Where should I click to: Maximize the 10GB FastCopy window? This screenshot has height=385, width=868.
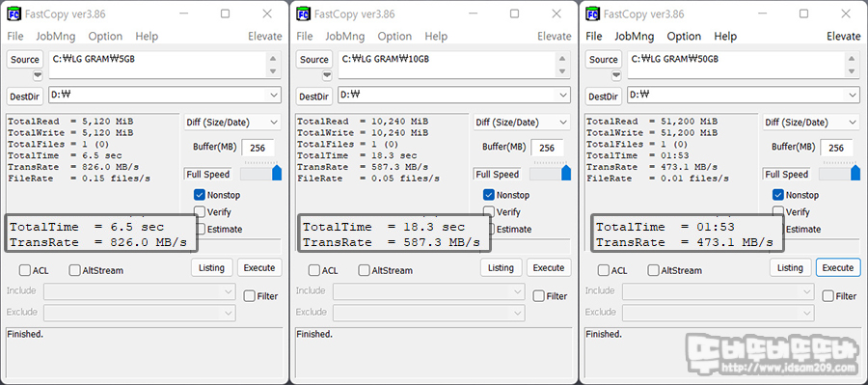[x=515, y=14]
